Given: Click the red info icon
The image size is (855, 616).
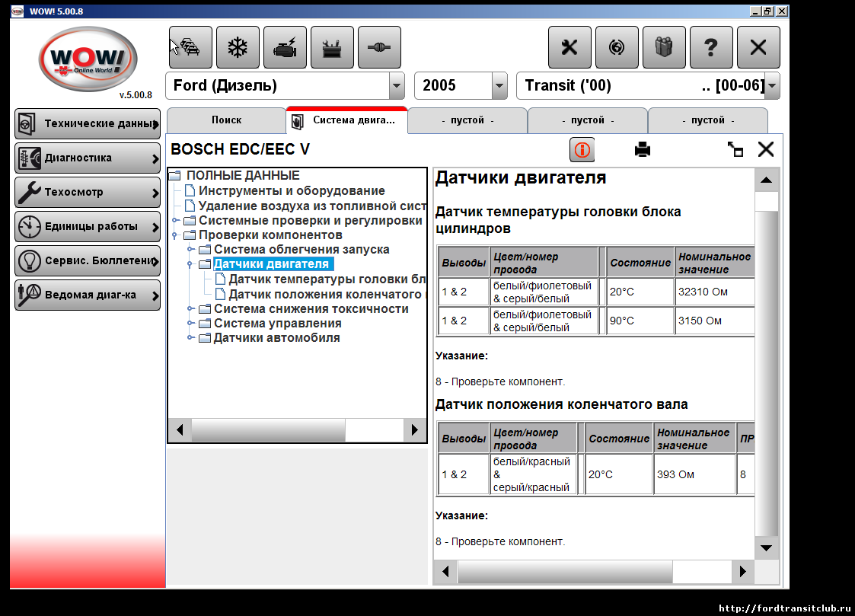Looking at the screenshot, I should click(582, 149).
